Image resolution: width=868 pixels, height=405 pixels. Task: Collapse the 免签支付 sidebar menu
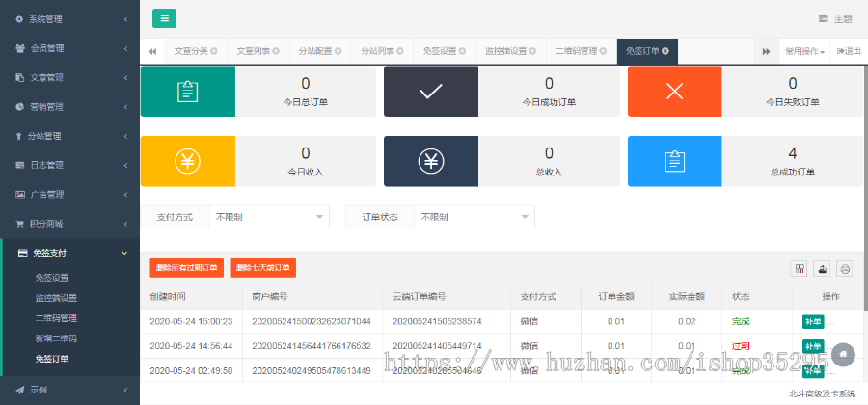(x=69, y=253)
